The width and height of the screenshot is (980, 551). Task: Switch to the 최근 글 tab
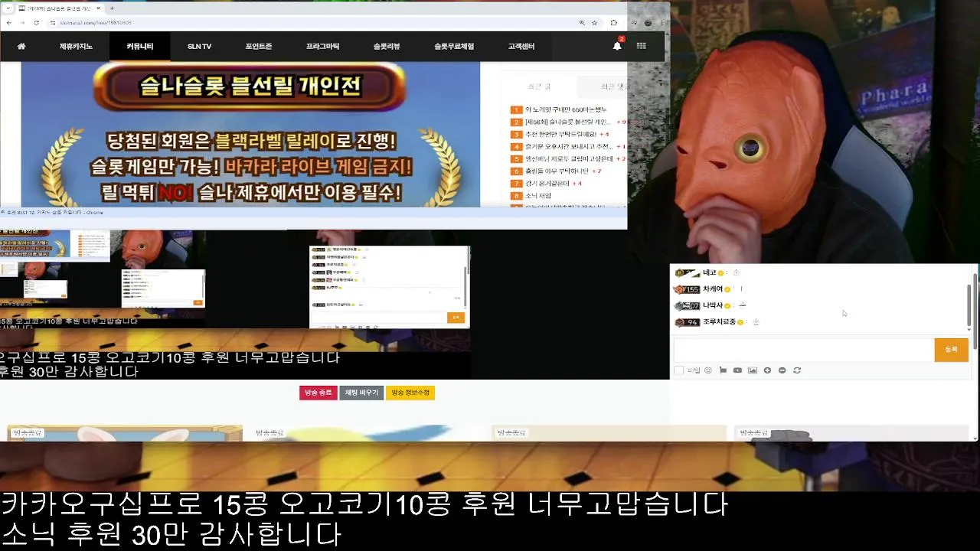click(539, 86)
